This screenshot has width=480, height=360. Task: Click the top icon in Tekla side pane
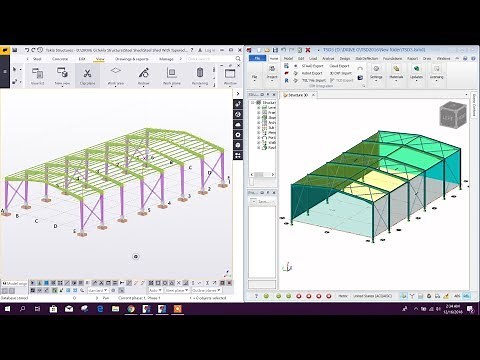tap(238, 104)
